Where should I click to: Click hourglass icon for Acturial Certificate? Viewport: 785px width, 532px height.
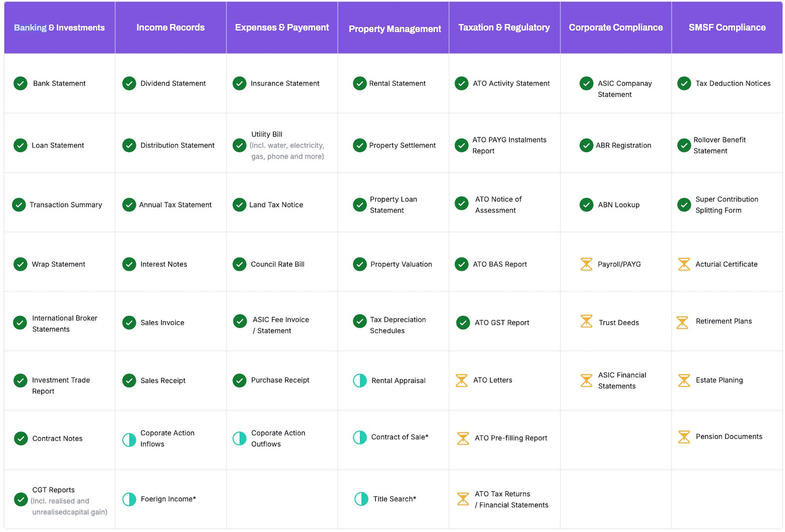[684, 264]
